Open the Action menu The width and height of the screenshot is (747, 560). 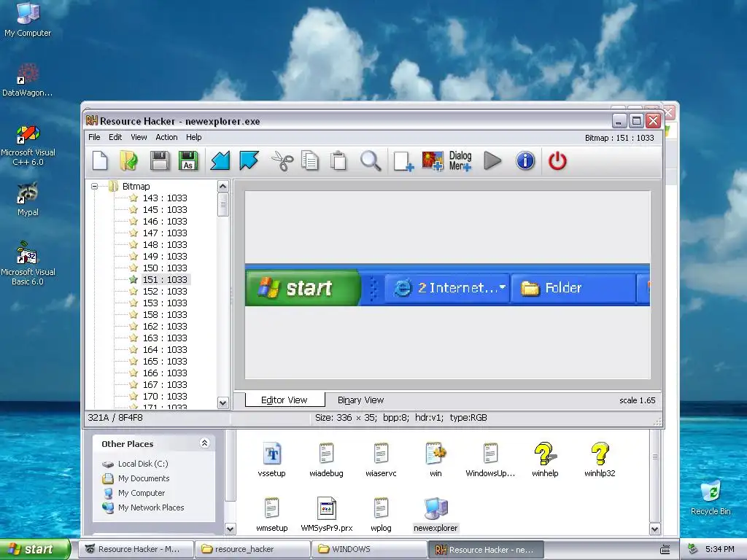click(166, 137)
